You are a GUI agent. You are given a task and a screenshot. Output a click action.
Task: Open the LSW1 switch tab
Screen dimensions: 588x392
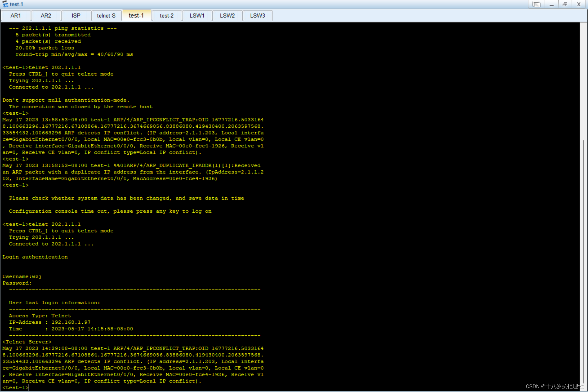click(197, 16)
